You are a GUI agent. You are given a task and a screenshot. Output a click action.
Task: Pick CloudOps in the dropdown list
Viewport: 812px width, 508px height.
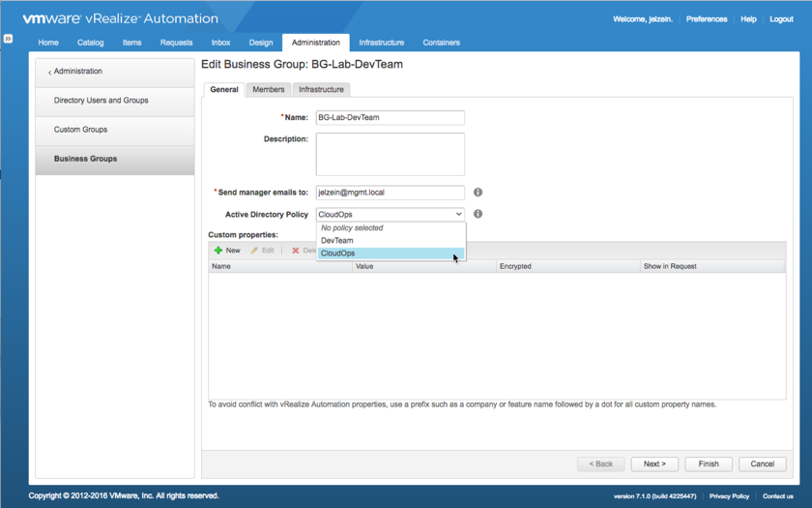point(338,254)
